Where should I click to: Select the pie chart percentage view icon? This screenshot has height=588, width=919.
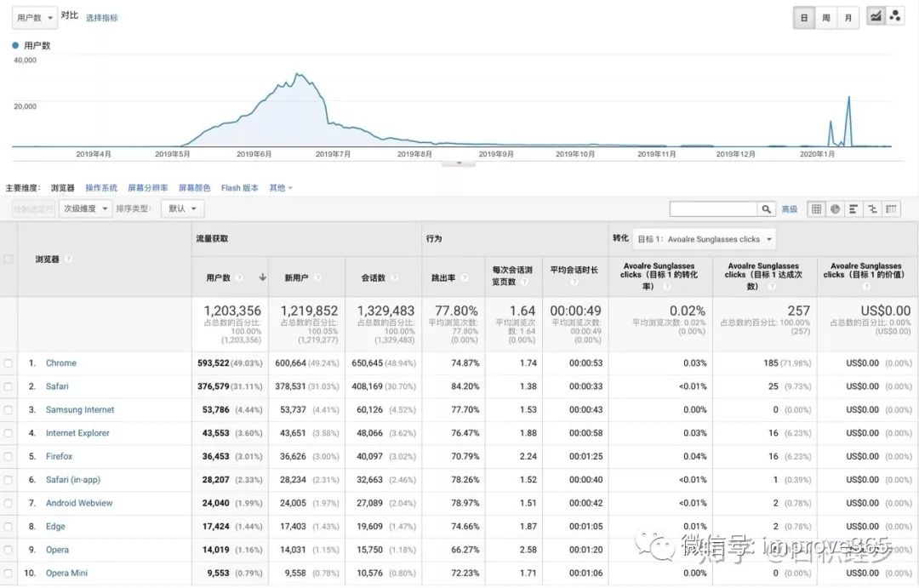click(836, 208)
